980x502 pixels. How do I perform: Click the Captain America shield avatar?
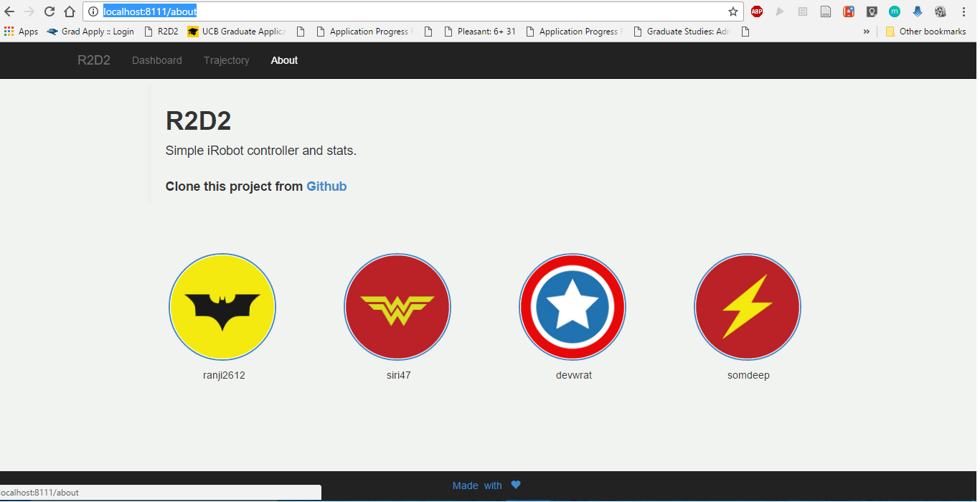[x=573, y=307]
